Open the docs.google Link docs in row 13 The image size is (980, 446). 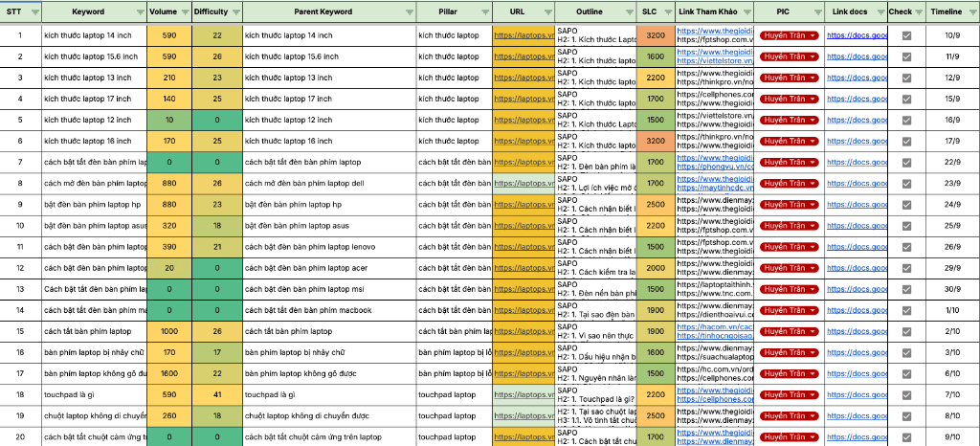(x=857, y=289)
